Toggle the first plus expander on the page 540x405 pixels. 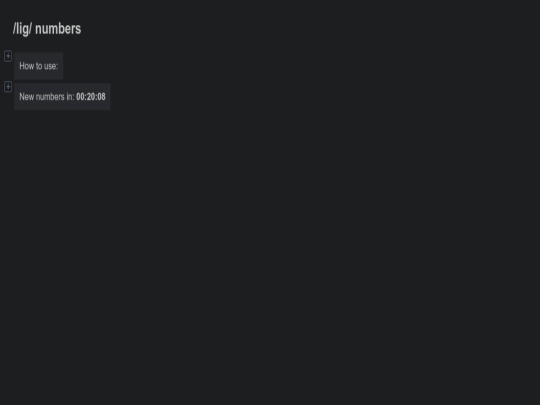click(x=8, y=56)
